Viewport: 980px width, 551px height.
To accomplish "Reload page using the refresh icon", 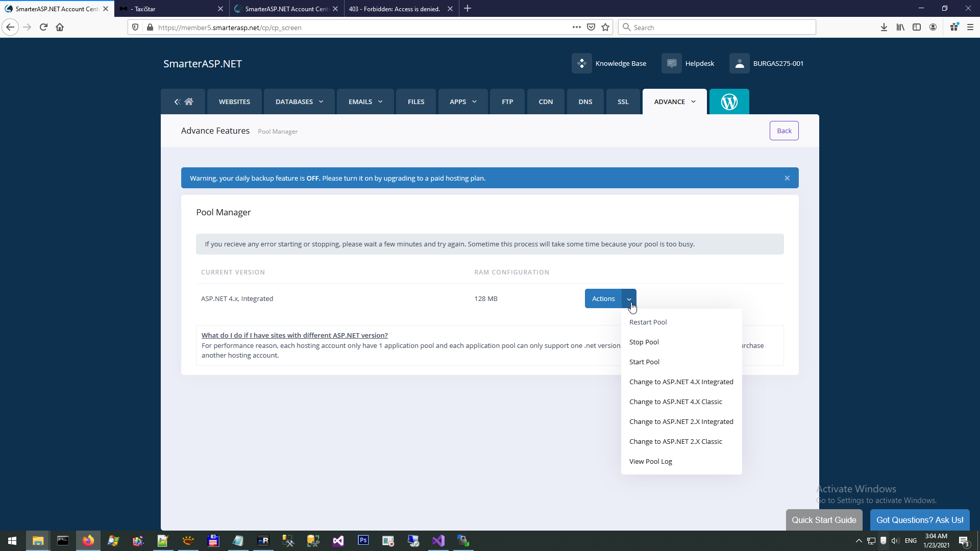I will 43,28.
